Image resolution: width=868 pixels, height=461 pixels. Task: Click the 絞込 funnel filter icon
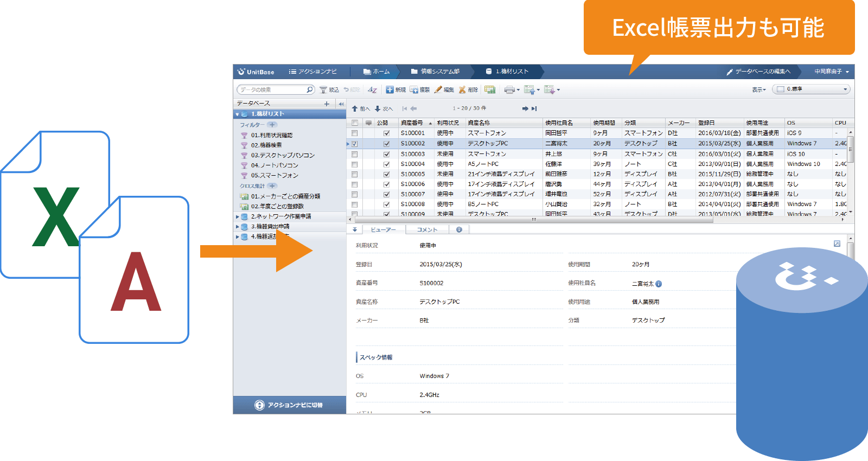(x=323, y=90)
